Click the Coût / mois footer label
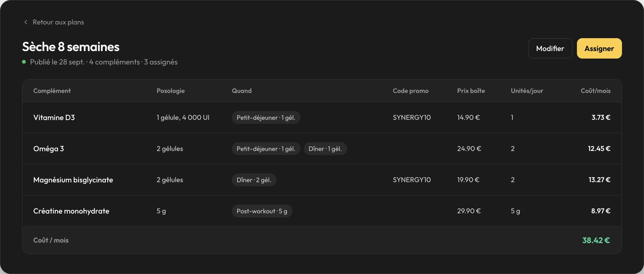Viewport: 644px width, 274px height. click(51, 240)
